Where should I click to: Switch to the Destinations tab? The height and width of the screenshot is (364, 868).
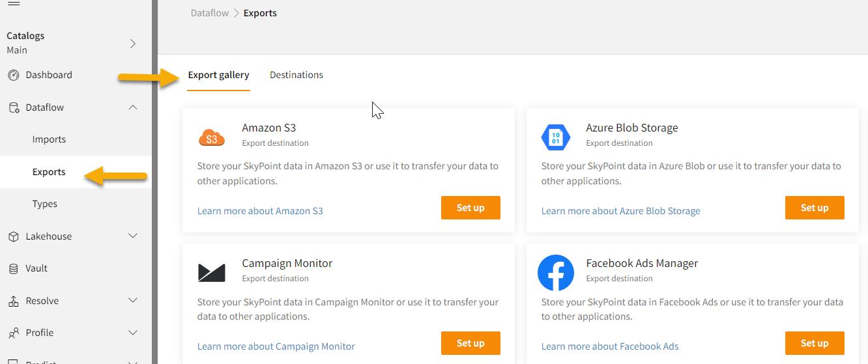297,75
